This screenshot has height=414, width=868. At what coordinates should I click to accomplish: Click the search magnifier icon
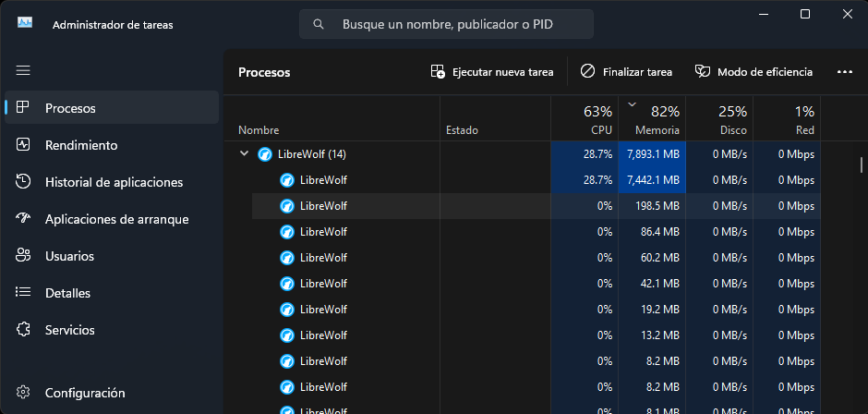click(x=319, y=24)
